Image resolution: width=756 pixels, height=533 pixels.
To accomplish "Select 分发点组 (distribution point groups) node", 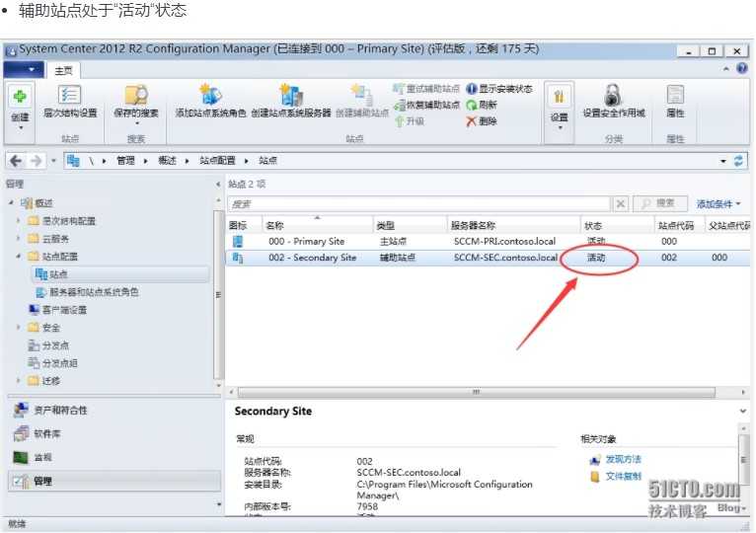I will (60, 362).
